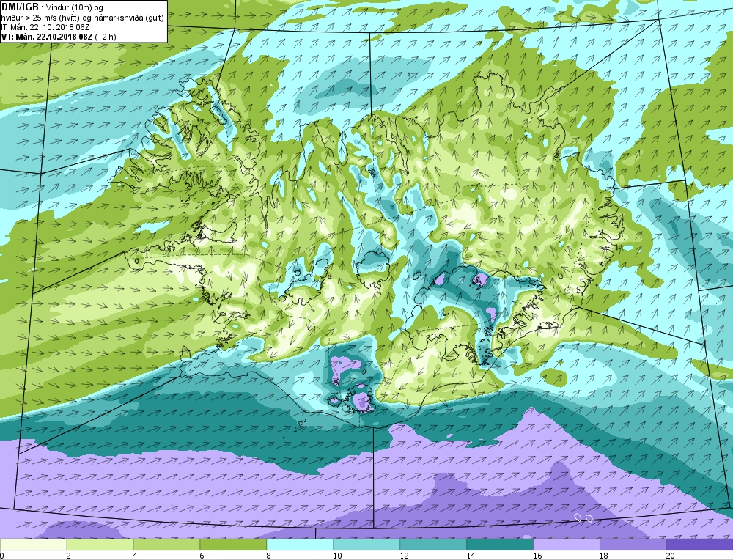Viewport: 733px width, 560px height.
Task: Click the scale label '2'
Action: click(x=69, y=556)
